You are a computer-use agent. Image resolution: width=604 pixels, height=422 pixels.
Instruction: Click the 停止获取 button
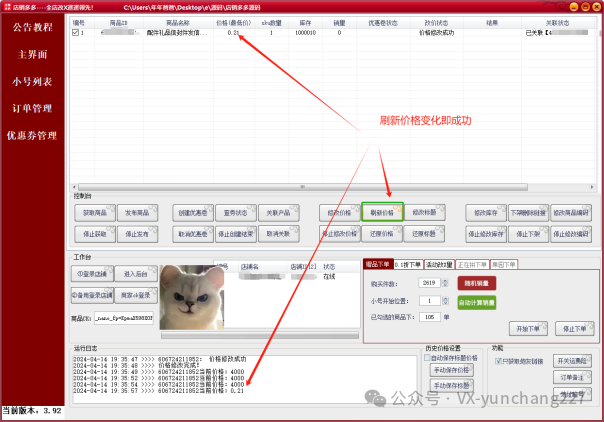[x=95, y=234]
